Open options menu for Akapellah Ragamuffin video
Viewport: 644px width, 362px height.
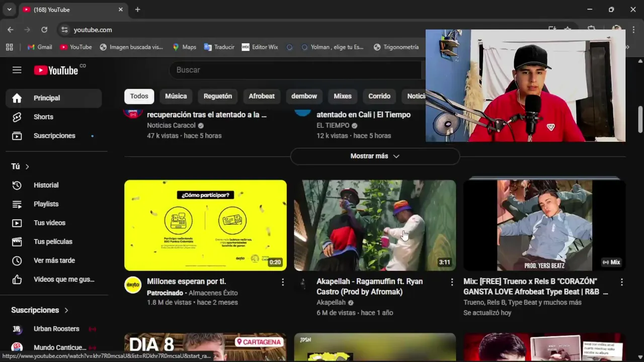click(x=452, y=282)
